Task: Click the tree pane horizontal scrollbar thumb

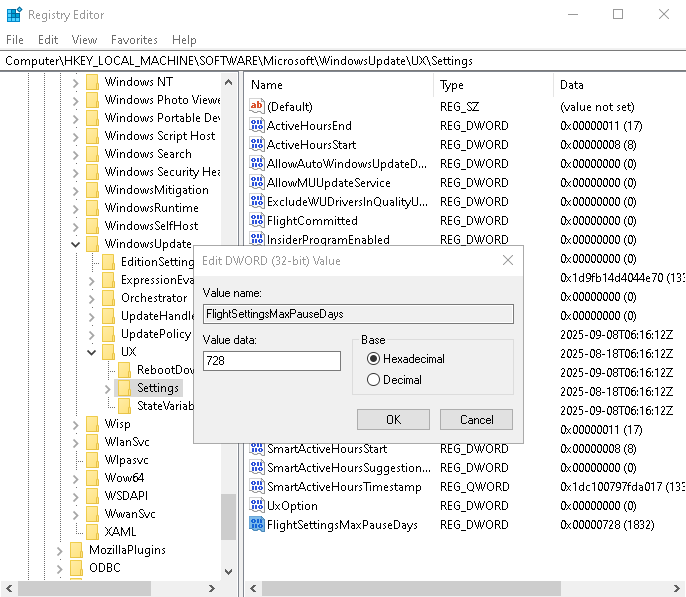Action: [x=84, y=588]
